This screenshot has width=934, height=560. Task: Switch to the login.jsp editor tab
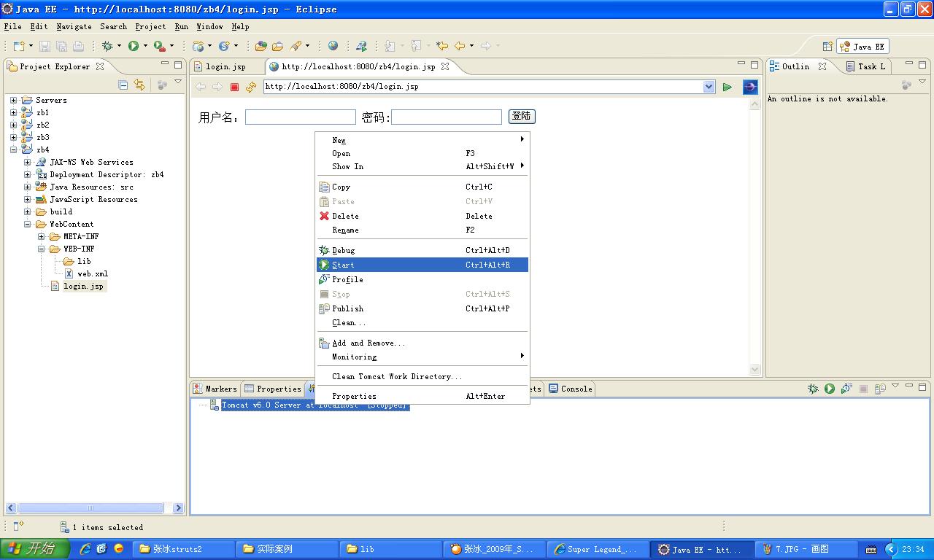pos(220,66)
